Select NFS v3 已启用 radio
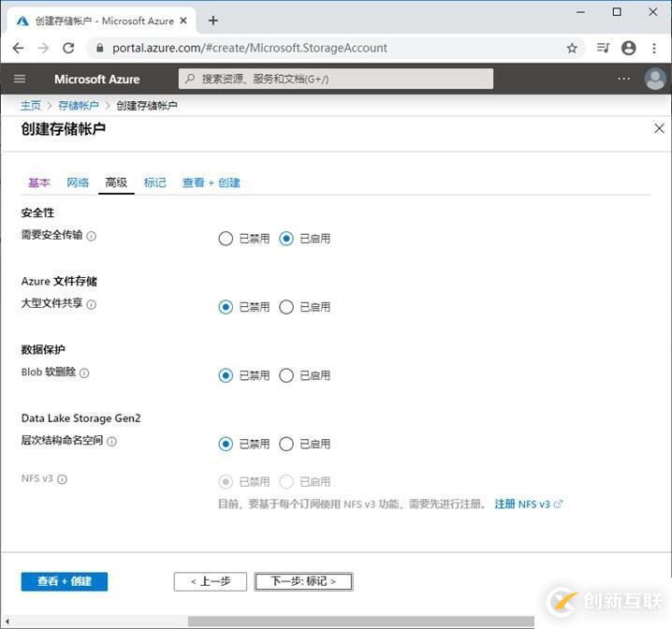Image resolution: width=672 pixels, height=629 pixels. (286, 482)
